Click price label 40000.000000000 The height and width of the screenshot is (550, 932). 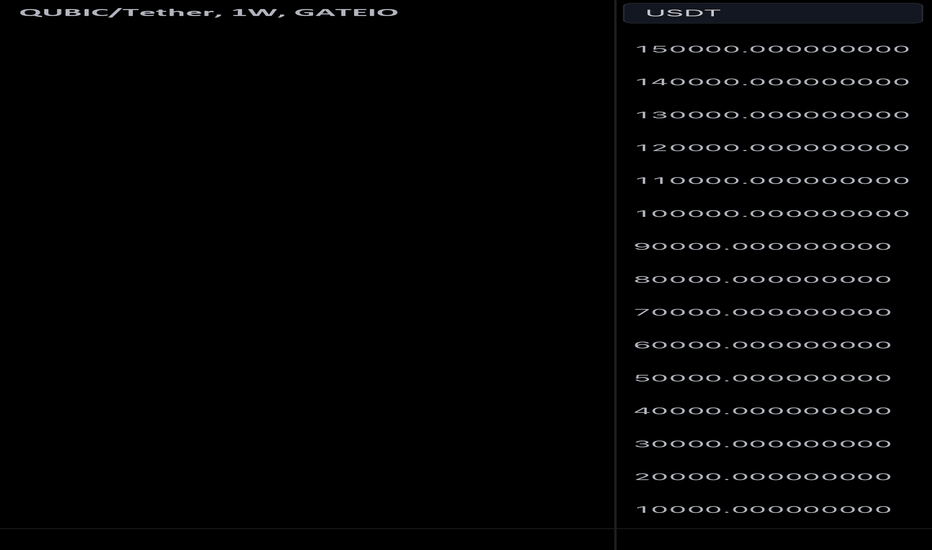[x=763, y=411]
